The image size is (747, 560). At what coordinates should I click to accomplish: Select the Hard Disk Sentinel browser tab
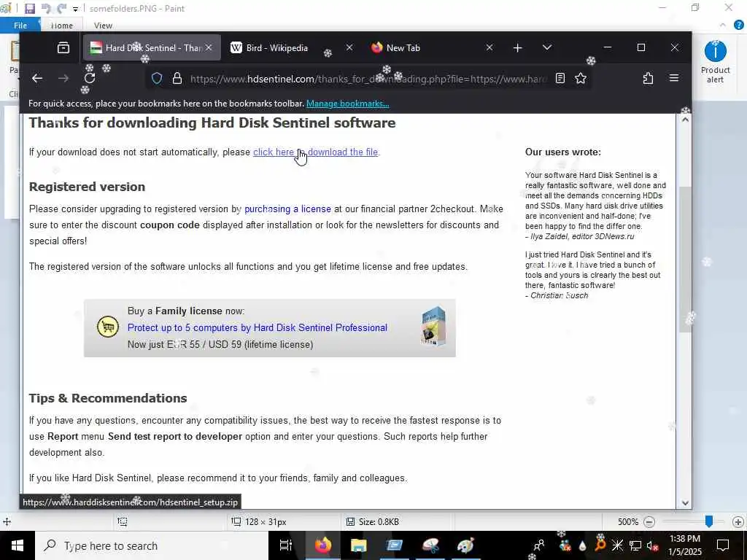152,47
